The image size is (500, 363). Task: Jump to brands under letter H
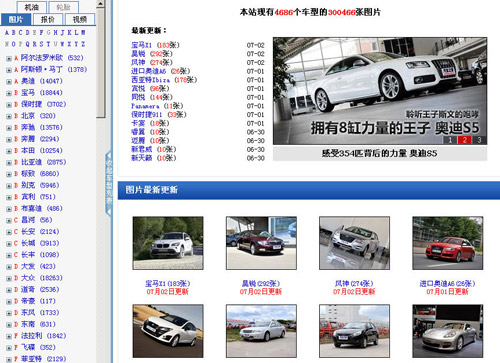tap(55, 32)
